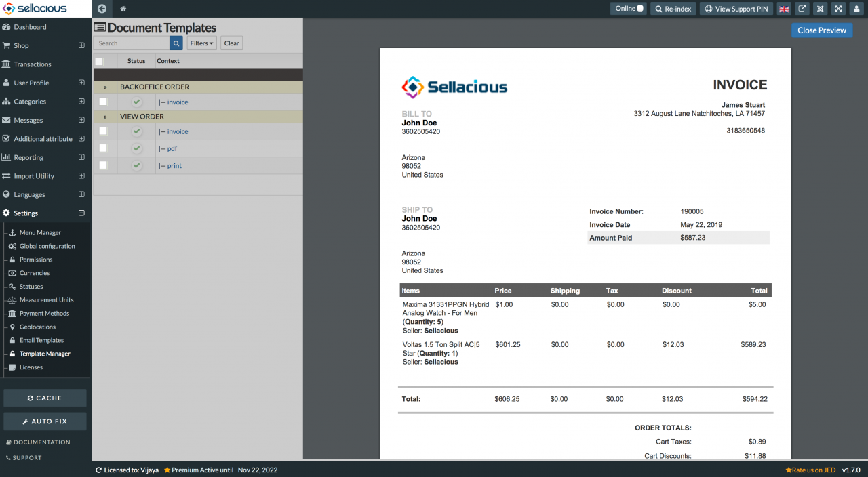Image resolution: width=868 pixels, height=477 pixels.
Task: Open Dashboard in sidebar
Action: click(30, 27)
